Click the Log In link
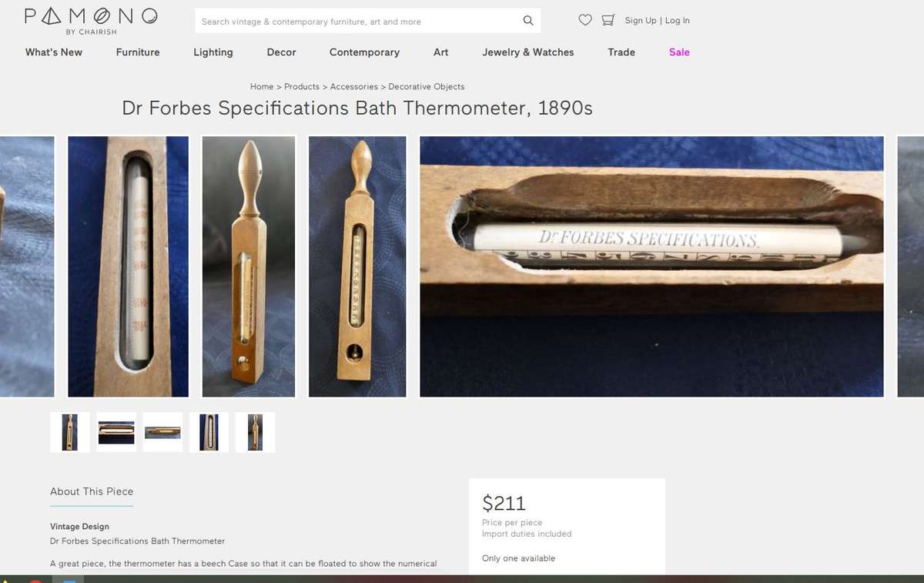The height and width of the screenshot is (583, 924). tap(677, 21)
